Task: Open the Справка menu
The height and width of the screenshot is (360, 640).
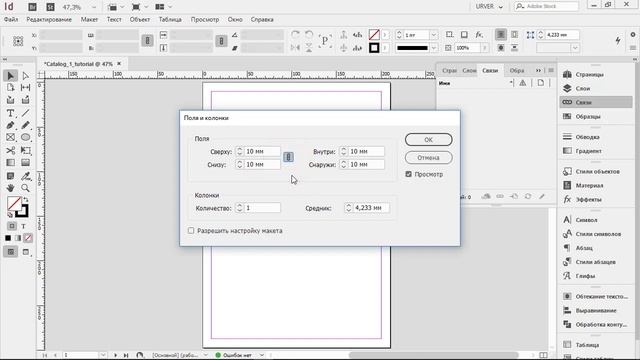Action: (x=262, y=20)
